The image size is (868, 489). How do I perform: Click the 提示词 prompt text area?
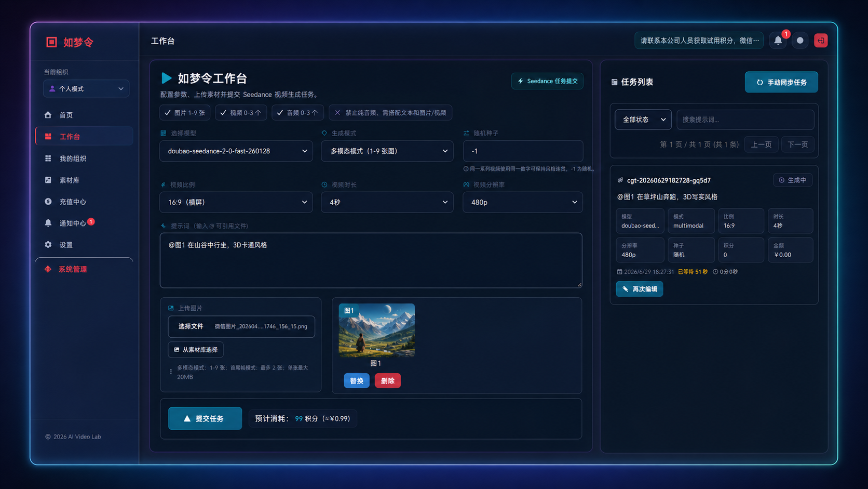371,260
